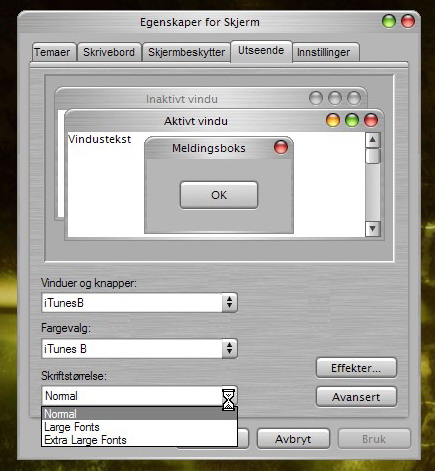
Task: Choose Normal in the font size list
Action: tap(139, 414)
